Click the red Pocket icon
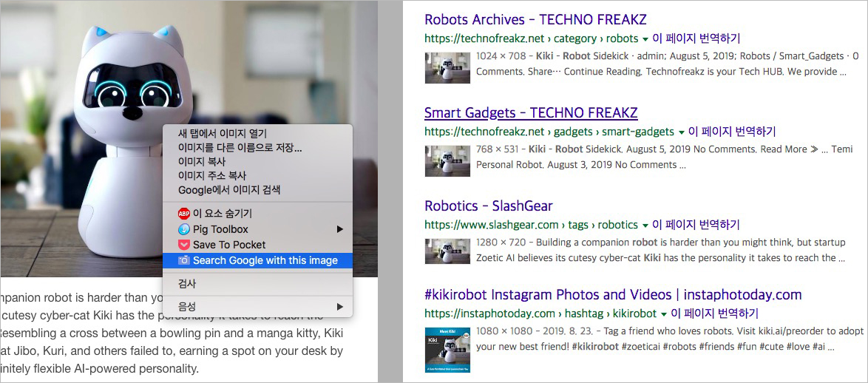Image resolution: width=868 pixels, height=383 pixels. [x=184, y=245]
